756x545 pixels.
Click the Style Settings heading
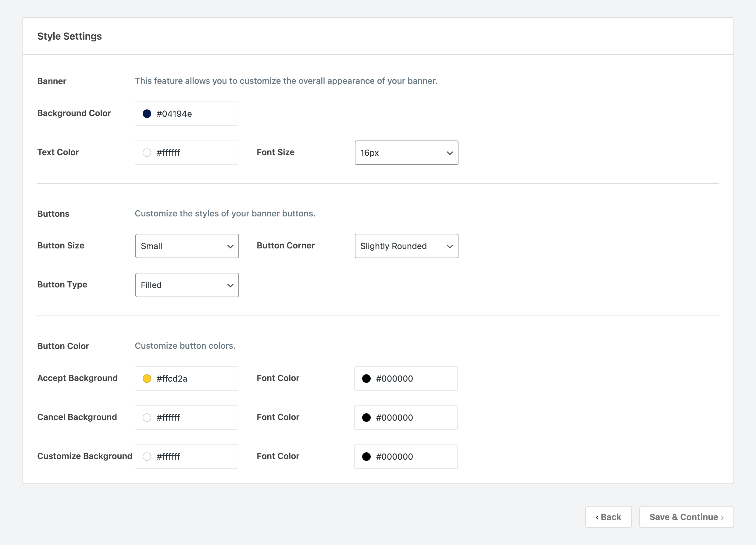[x=69, y=36]
